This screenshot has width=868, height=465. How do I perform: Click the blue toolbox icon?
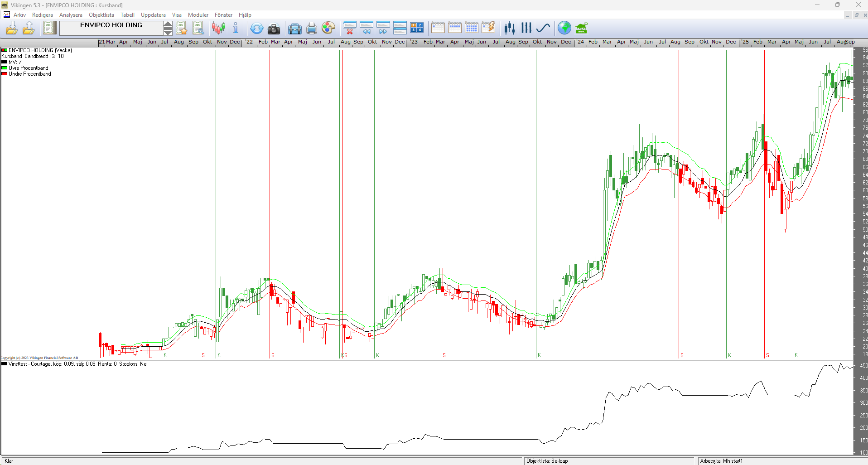pyautogui.click(x=294, y=29)
